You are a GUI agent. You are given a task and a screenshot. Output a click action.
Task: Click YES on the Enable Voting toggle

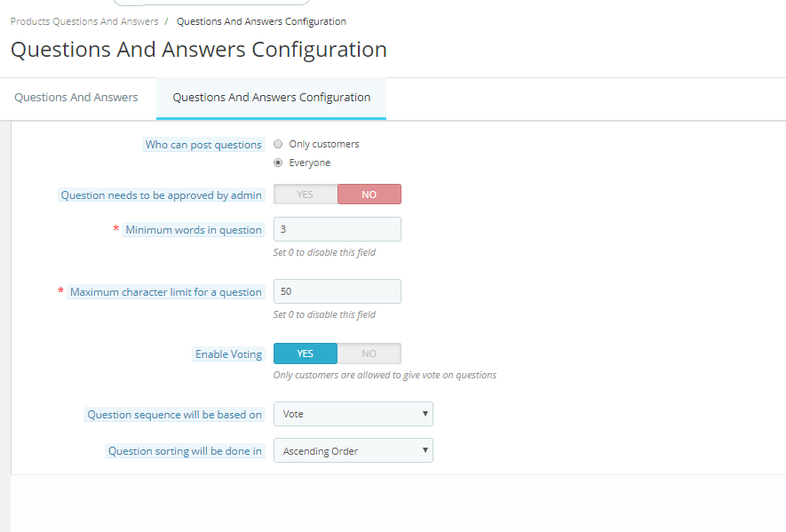coord(306,353)
